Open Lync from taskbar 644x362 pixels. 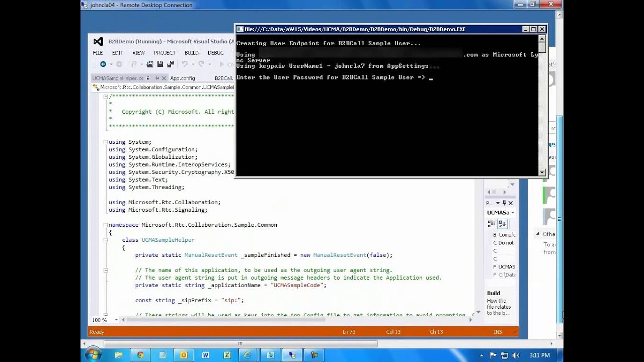click(271, 355)
